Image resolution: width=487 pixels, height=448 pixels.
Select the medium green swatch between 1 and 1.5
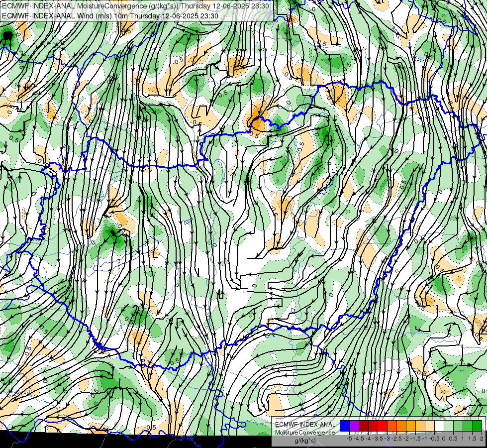point(468,426)
